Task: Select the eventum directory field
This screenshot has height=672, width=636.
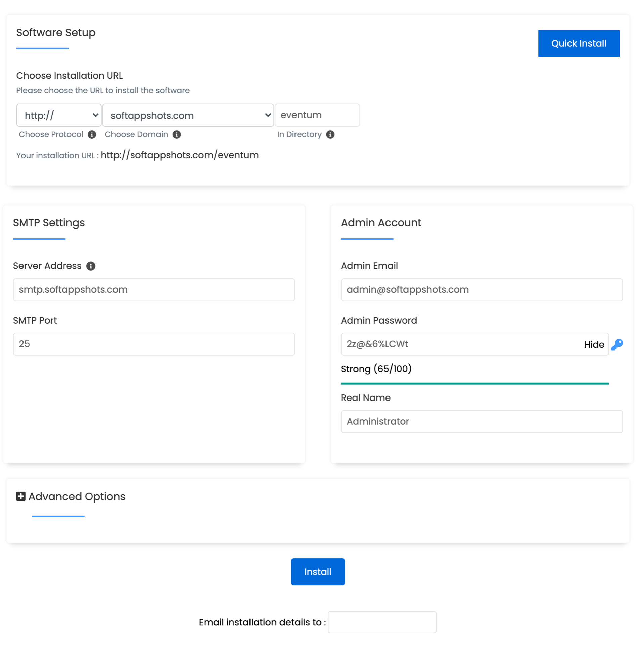Action: tap(317, 115)
